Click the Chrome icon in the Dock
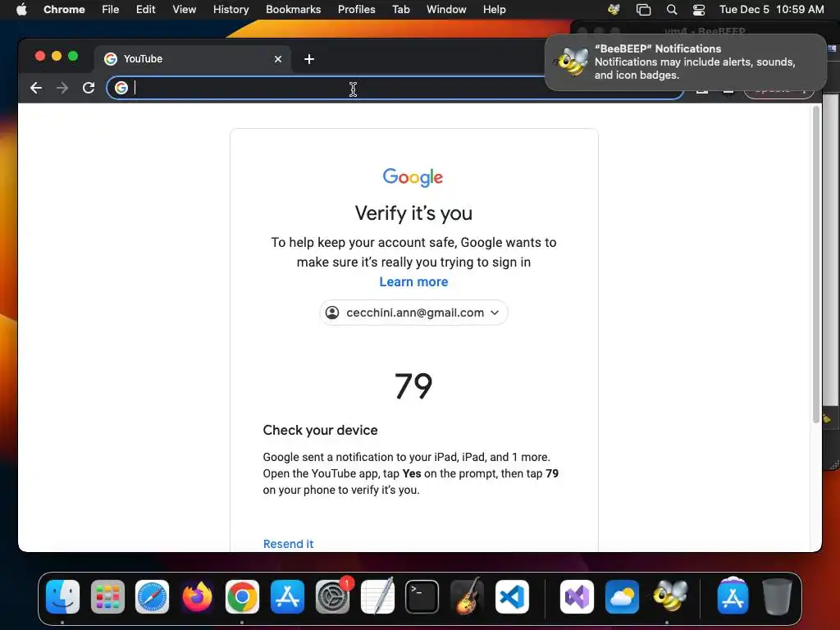Viewport: 840px width, 630px height. click(x=242, y=597)
